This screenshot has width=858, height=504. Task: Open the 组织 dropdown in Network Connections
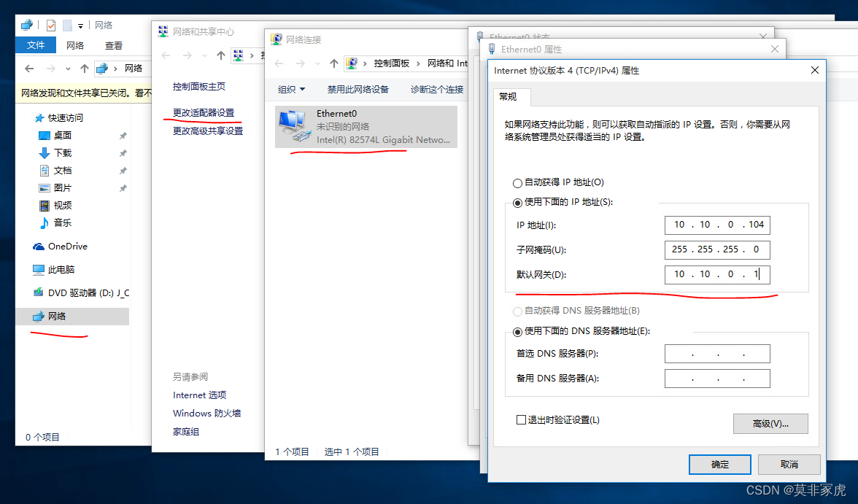tap(291, 89)
